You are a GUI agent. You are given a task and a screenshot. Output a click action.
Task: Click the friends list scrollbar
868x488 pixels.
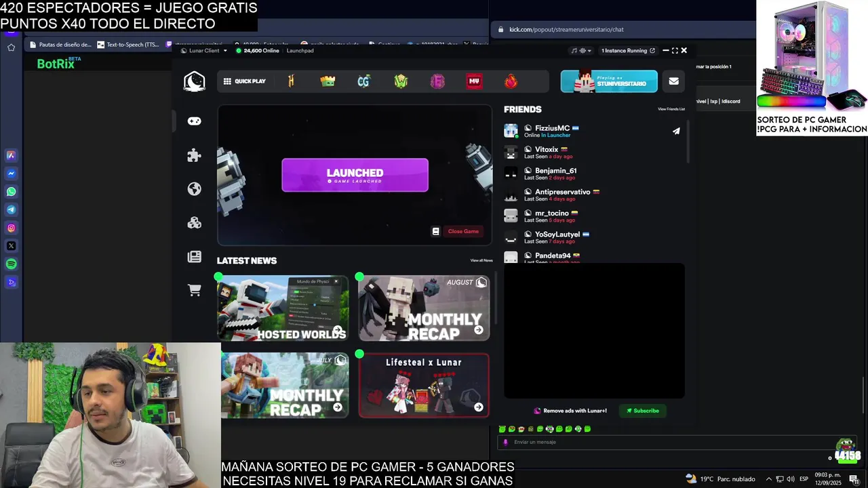pos(688,141)
